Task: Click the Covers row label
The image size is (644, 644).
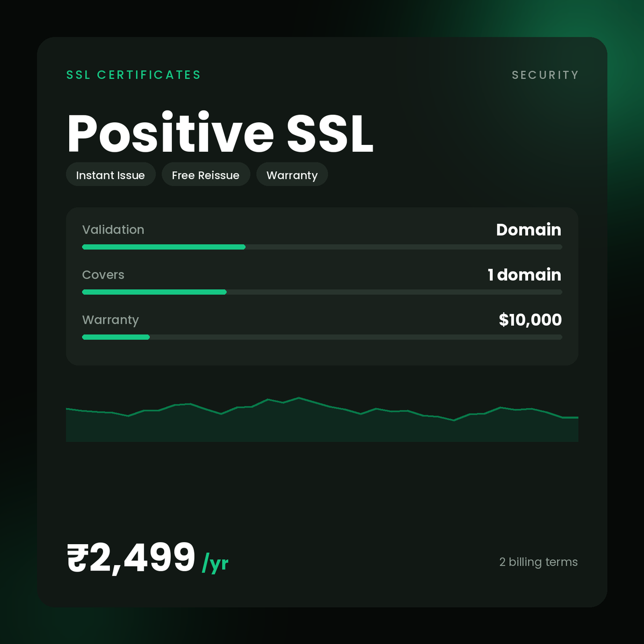Action: click(103, 275)
